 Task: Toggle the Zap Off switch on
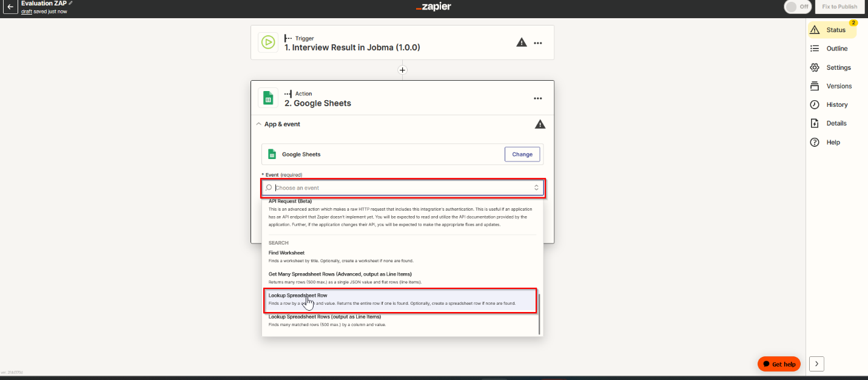(x=798, y=7)
